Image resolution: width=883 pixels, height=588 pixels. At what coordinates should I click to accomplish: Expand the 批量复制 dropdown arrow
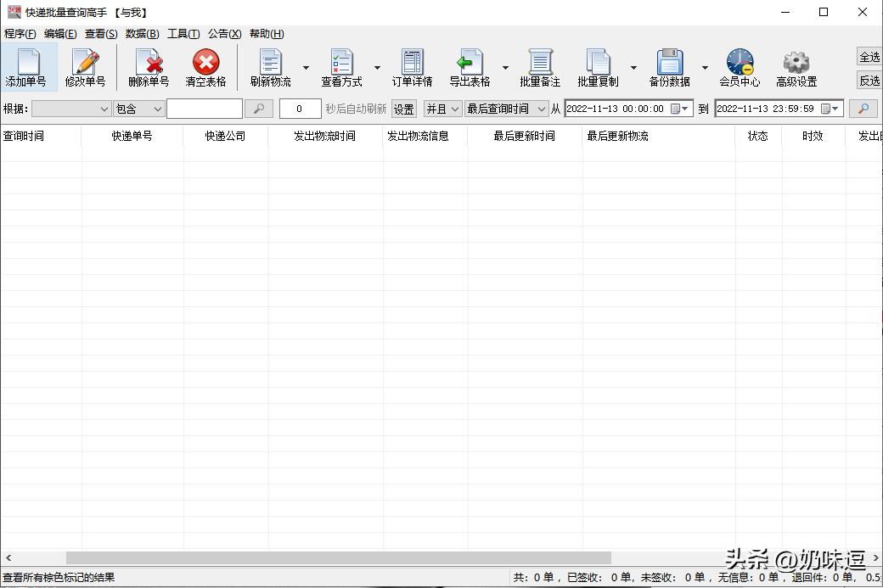(x=633, y=68)
